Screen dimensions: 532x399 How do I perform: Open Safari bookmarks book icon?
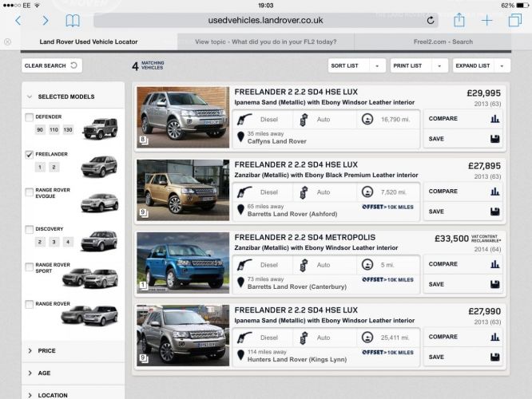pyautogui.click(x=73, y=21)
